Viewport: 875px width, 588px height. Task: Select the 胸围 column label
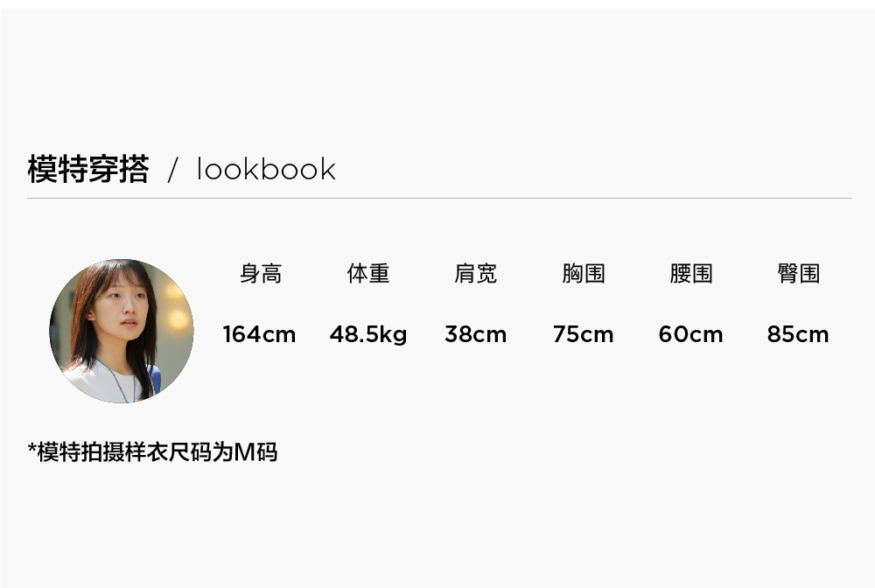pyautogui.click(x=583, y=273)
